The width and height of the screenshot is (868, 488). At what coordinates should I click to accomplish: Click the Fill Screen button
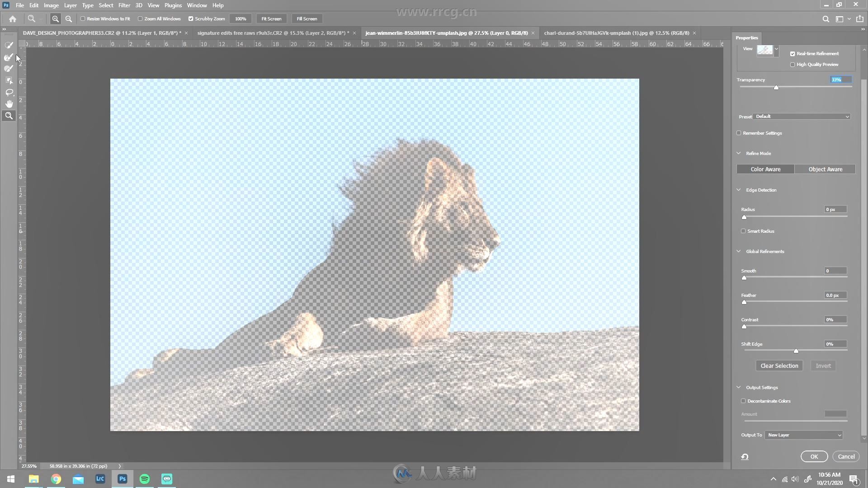tap(307, 19)
